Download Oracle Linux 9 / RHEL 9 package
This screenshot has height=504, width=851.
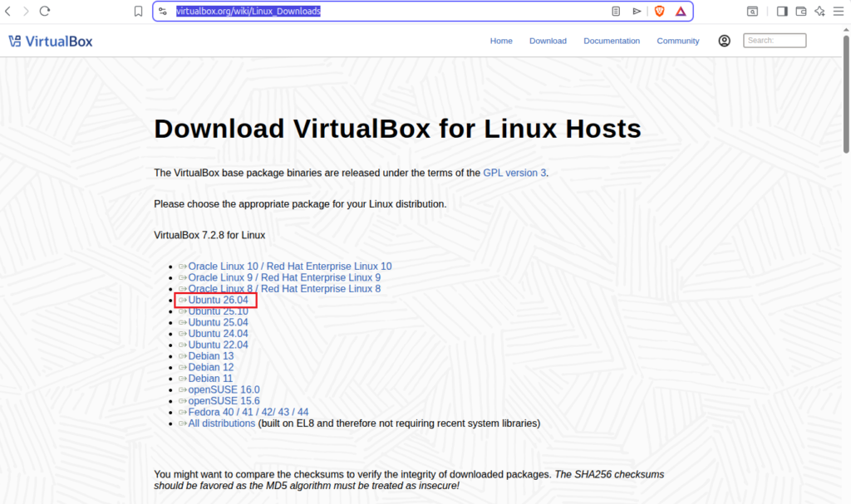(284, 277)
